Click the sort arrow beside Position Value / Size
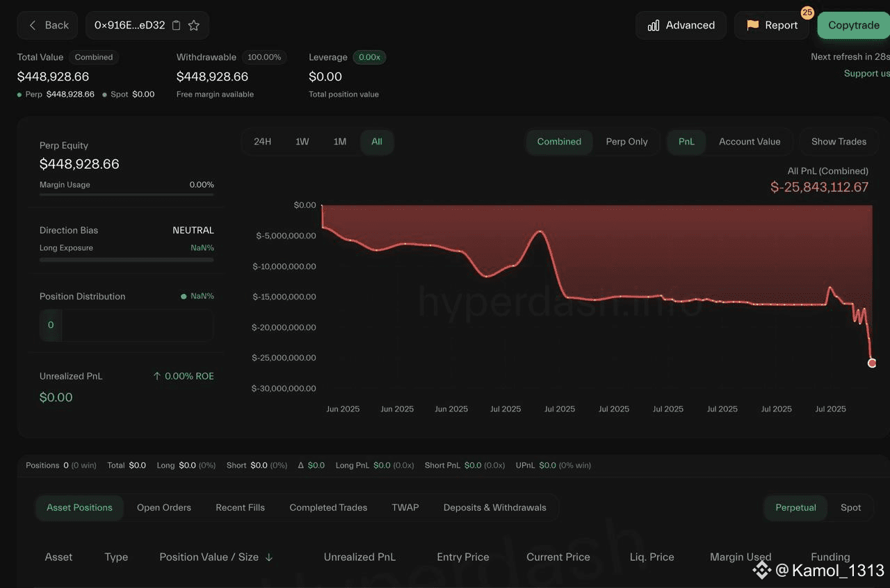 [269, 557]
